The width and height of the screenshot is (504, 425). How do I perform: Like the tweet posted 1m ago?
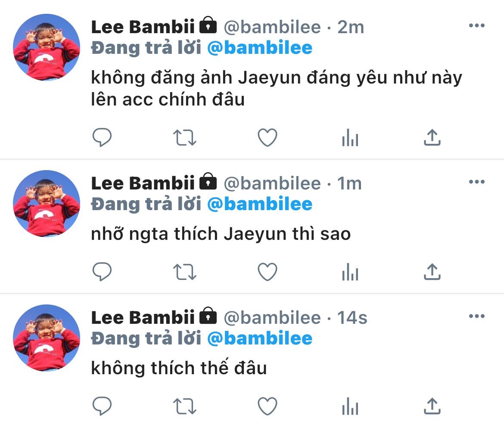point(268,272)
